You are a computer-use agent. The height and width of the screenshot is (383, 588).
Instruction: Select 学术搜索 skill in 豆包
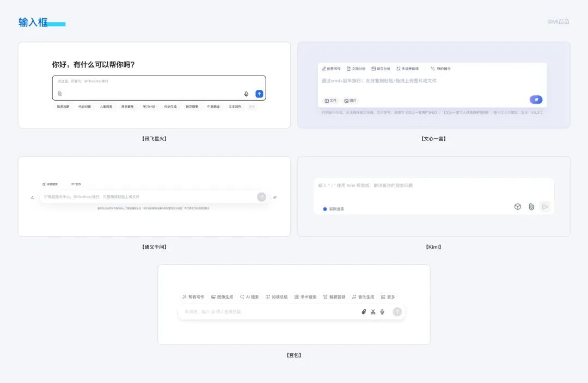pos(305,297)
